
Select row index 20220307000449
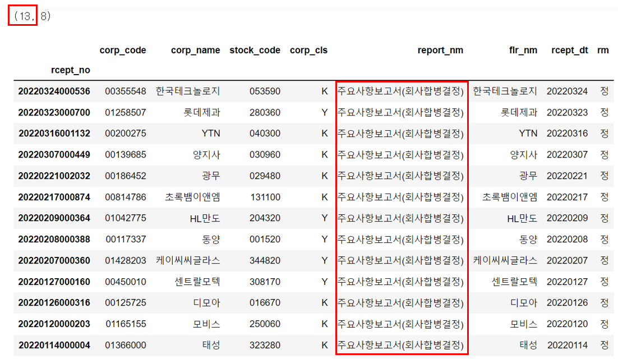click(54, 155)
